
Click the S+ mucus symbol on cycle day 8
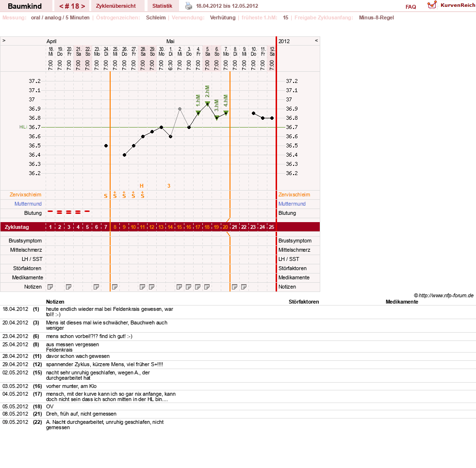115,195
